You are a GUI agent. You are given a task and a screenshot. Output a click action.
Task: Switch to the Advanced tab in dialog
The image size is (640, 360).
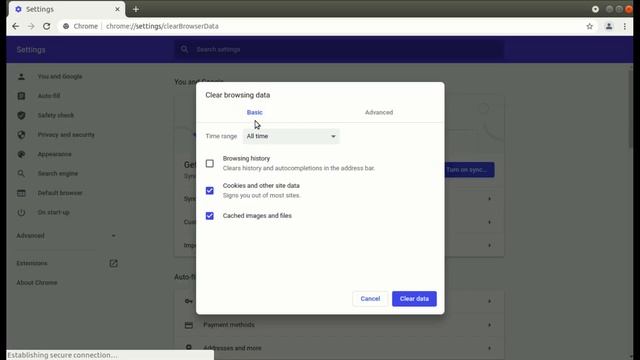(379, 112)
